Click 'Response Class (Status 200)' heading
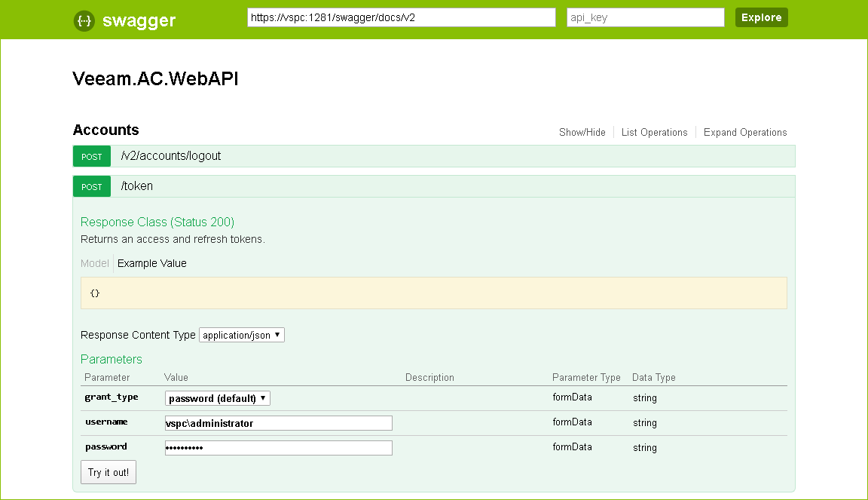Screen dimensions: 868x500 point(157,222)
